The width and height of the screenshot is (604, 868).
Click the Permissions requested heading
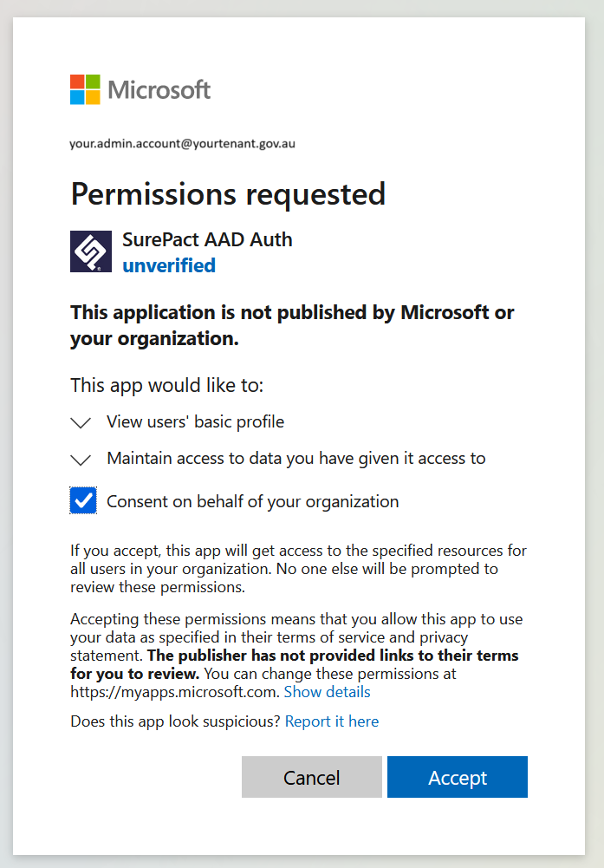tap(228, 194)
